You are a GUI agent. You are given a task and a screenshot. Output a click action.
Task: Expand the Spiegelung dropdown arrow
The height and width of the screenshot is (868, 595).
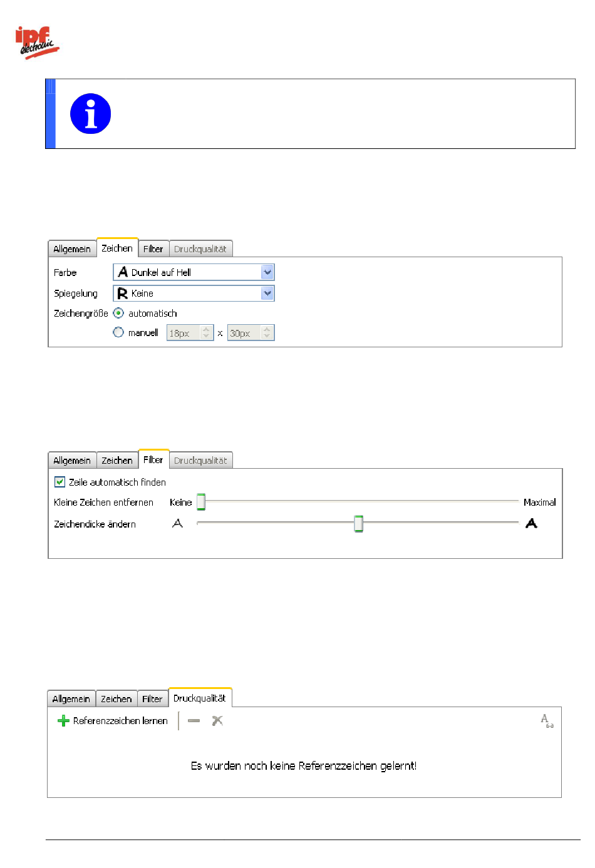[267, 293]
